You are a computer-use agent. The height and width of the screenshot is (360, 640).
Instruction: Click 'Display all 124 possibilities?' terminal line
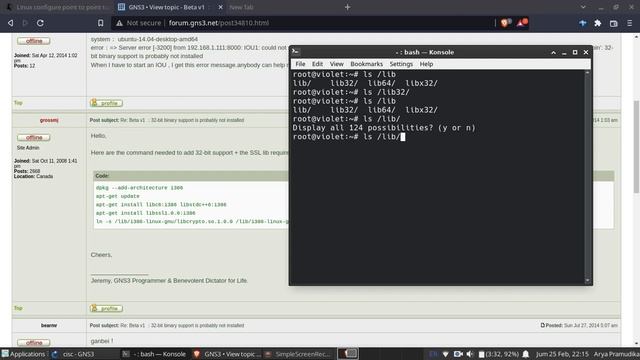click(x=384, y=128)
